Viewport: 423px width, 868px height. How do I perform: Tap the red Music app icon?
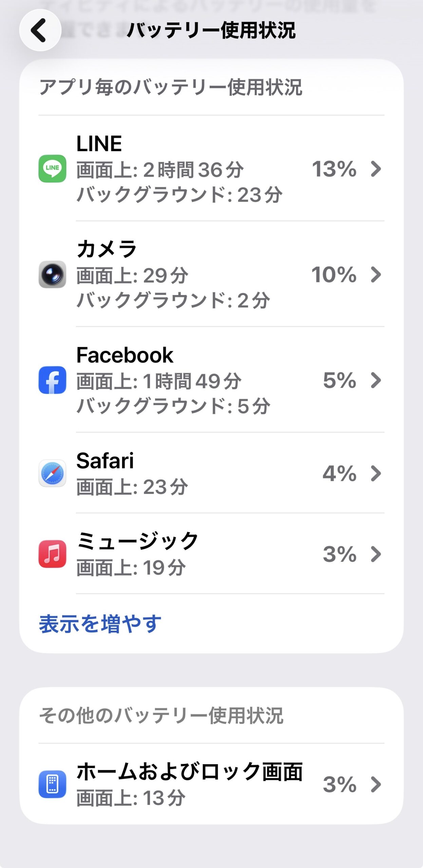(52, 554)
